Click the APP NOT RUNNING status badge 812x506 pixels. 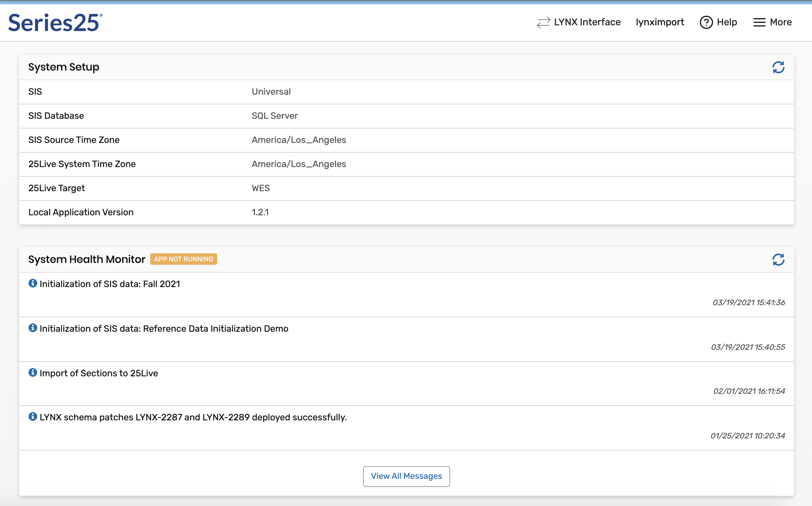pos(183,259)
